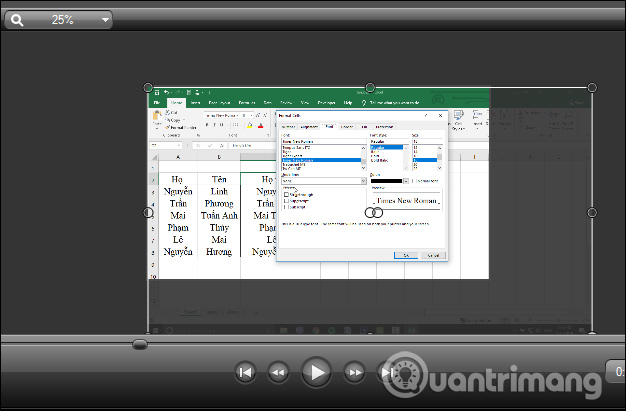Click the Play button

click(316, 372)
